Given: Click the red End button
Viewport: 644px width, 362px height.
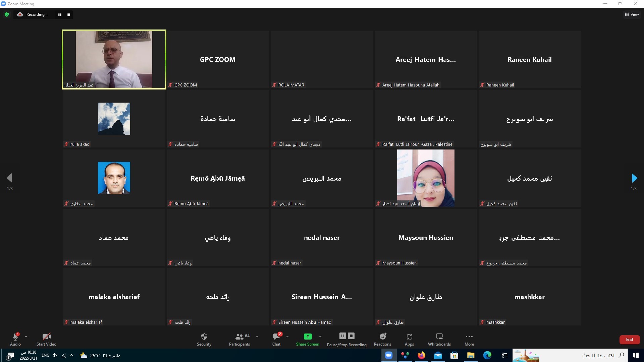Looking at the screenshot, I should point(629,340).
